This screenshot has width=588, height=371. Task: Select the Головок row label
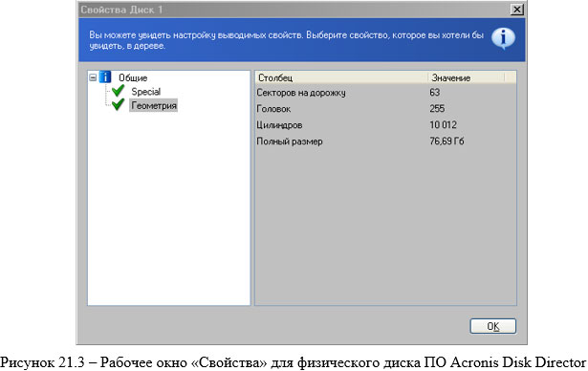coord(273,109)
